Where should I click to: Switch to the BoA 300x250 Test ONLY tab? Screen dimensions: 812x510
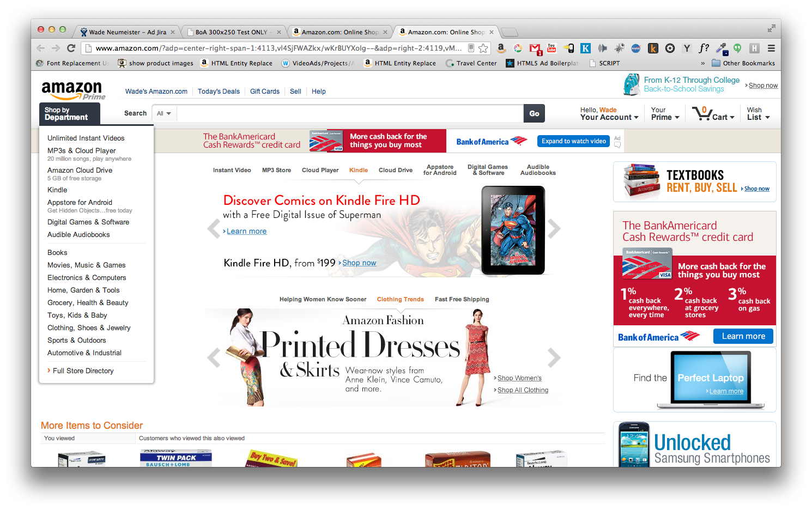click(232, 32)
